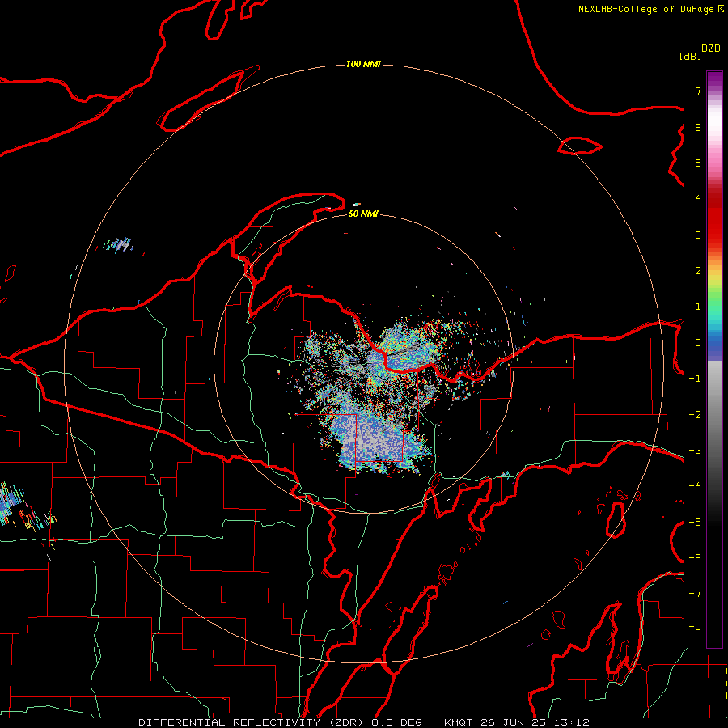Click the -4 value on the dB scale
This screenshot has width=728, height=728.
695,485
